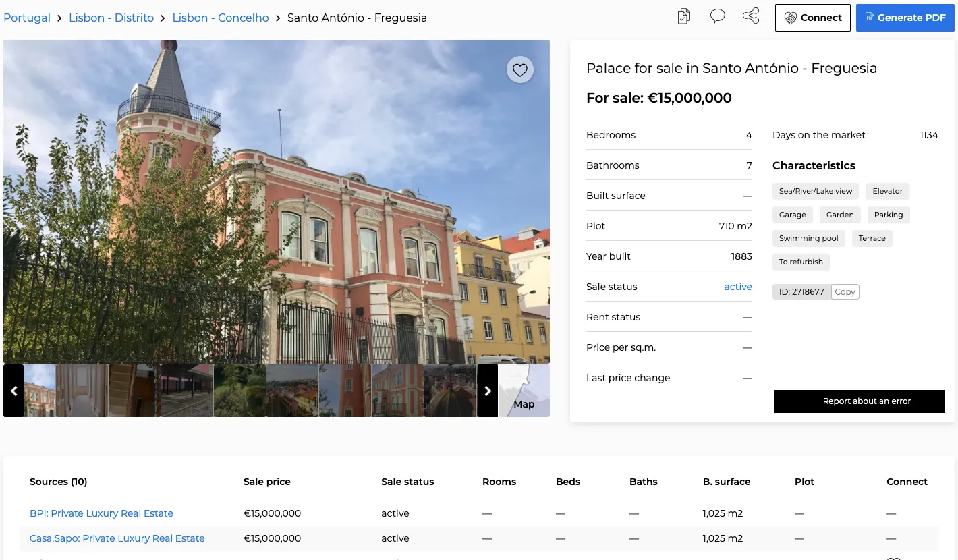
Task: Show previous gallery thumbnails with left arrow
Action: tap(13, 391)
